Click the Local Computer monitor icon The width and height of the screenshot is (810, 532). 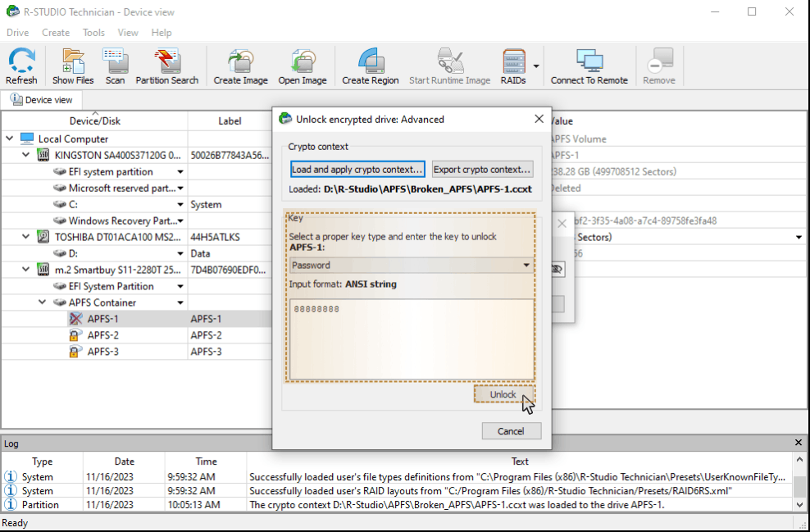coord(27,139)
